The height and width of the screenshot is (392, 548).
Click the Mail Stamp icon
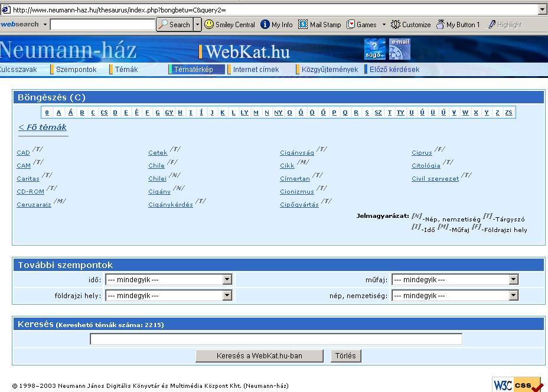tap(303, 24)
